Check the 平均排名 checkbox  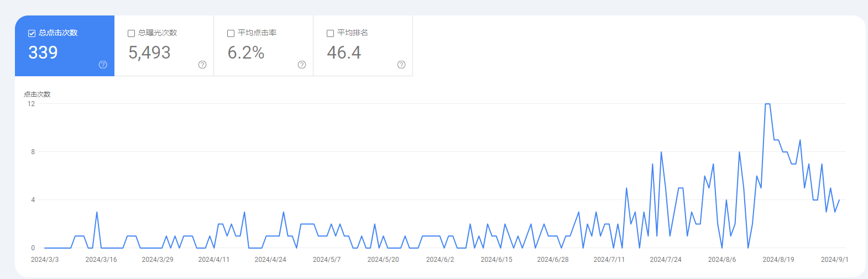pos(330,33)
